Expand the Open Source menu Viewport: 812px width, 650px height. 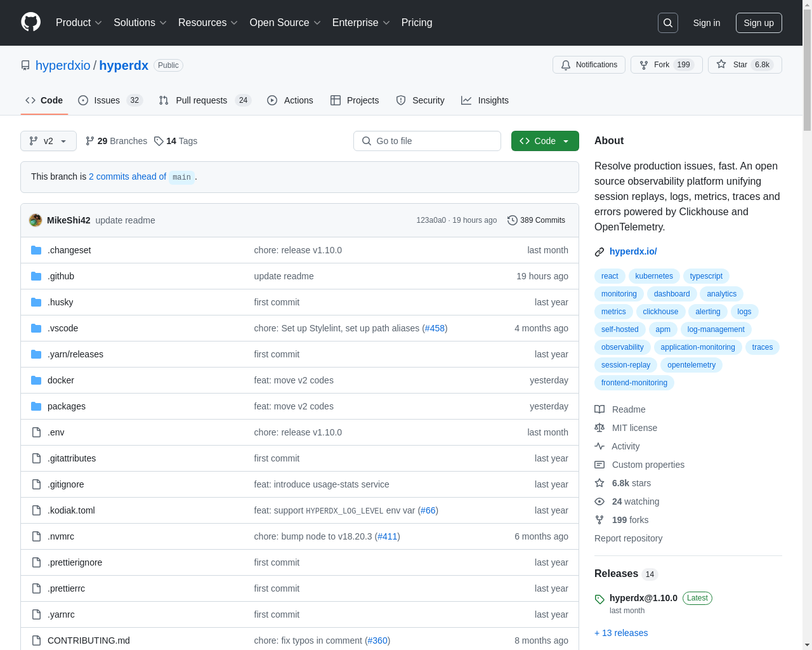coord(285,23)
